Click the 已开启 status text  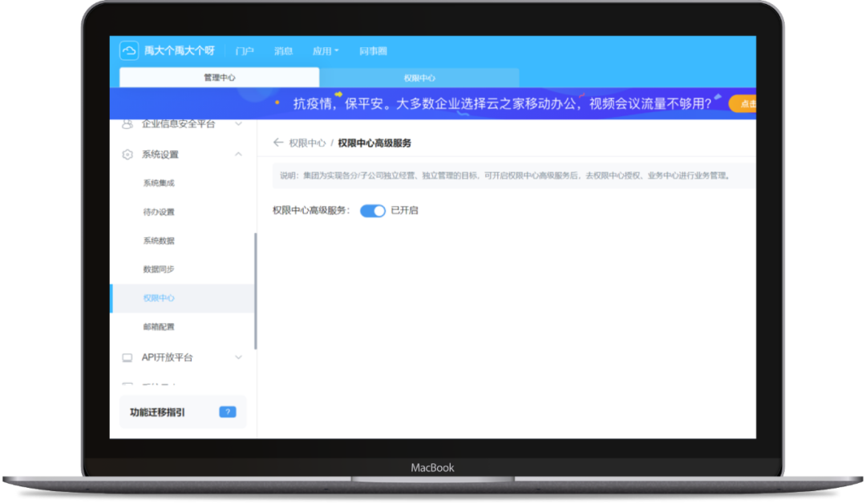click(x=404, y=210)
